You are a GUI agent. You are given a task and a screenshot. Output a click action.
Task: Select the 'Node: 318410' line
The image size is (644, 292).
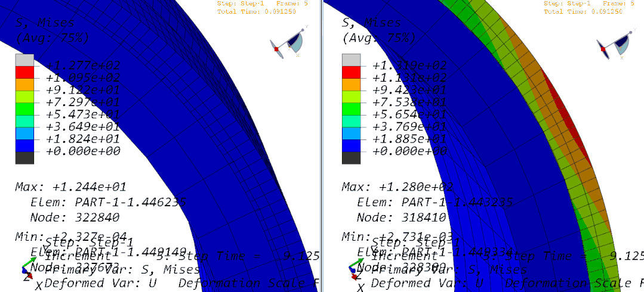click(401, 217)
